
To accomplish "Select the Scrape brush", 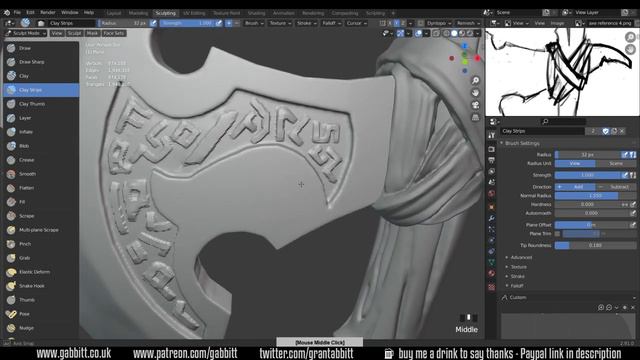I will pyautogui.click(x=41, y=216).
